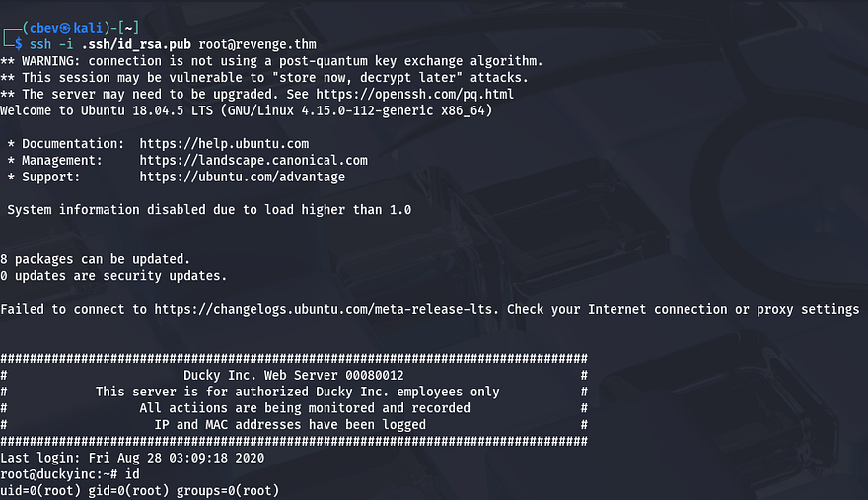Image resolution: width=868 pixels, height=500 pixels.
Task: Click the '0 updates are security updates' line
Action: point(113,276)
